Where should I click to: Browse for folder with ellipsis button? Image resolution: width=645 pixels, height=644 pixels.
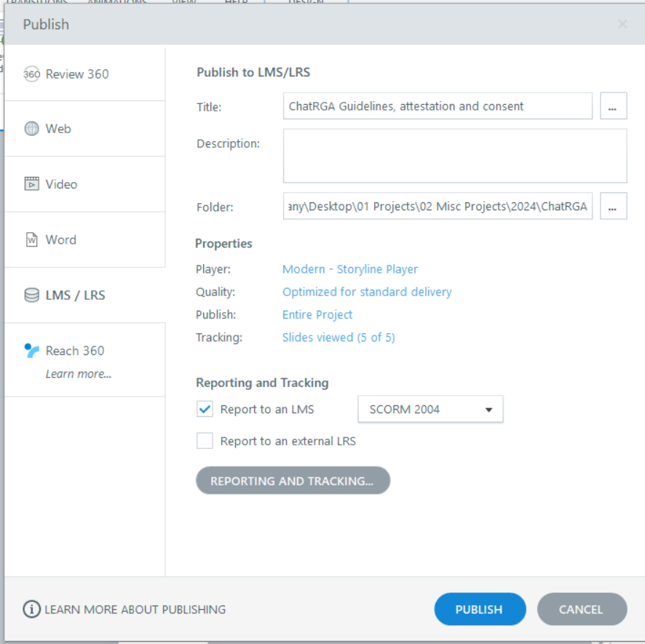click(x=613, y=207)
